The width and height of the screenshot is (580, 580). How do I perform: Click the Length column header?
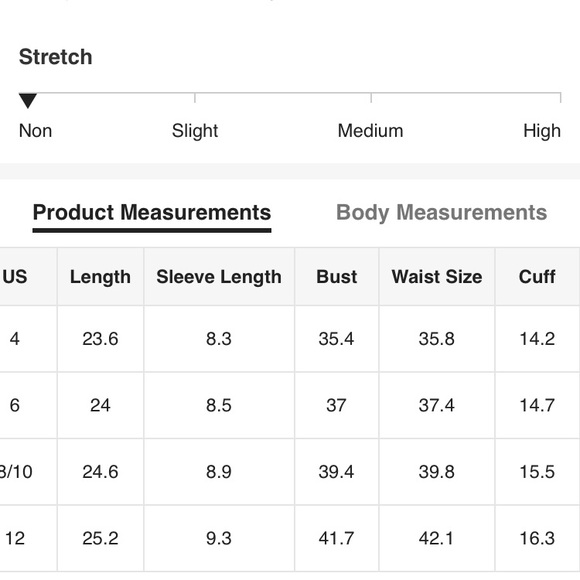(x=100, y=277)
